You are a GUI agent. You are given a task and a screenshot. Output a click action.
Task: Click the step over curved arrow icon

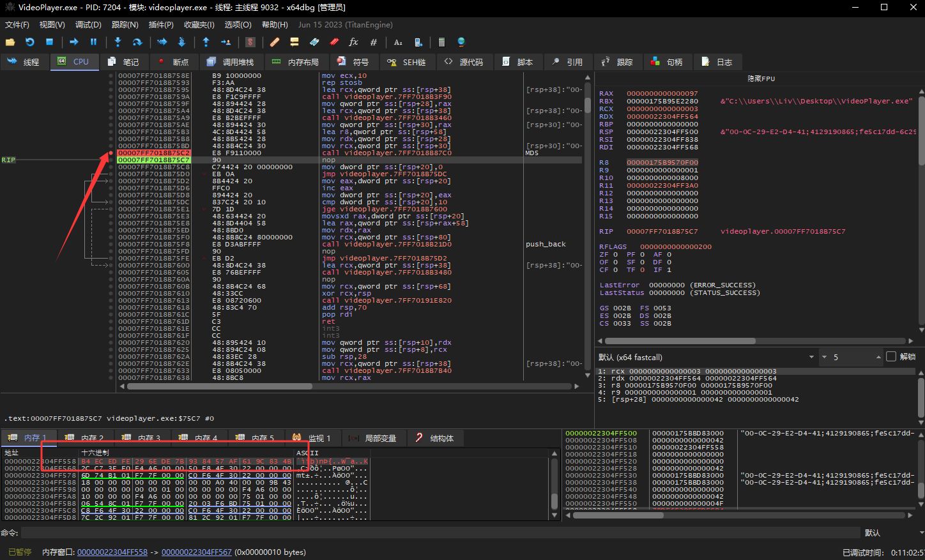[137, 42]
